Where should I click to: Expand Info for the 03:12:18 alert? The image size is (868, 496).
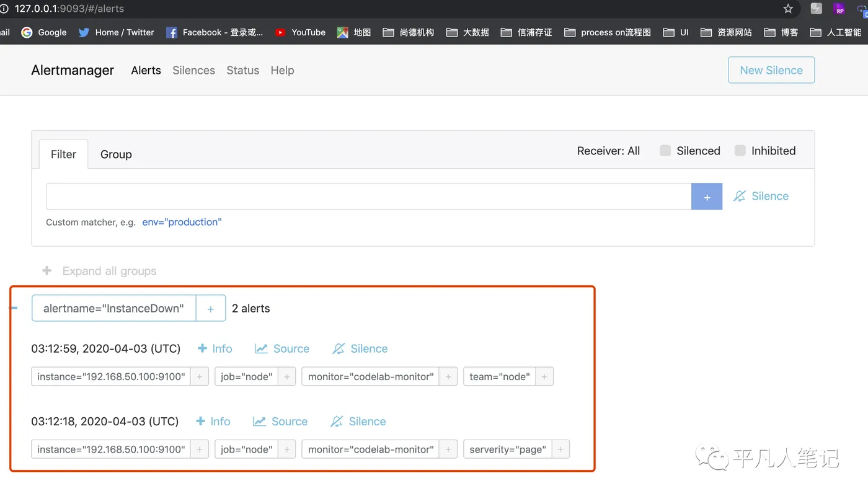coord(213,421)
